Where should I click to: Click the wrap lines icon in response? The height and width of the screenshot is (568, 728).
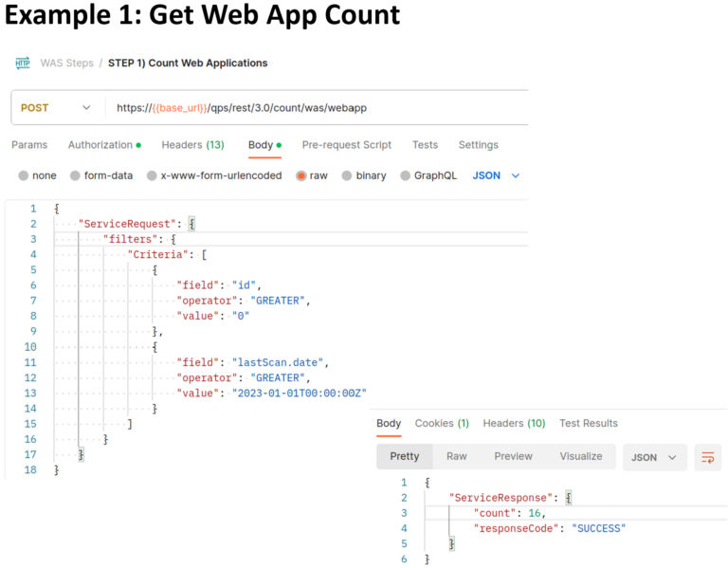[x=707, y=457]
